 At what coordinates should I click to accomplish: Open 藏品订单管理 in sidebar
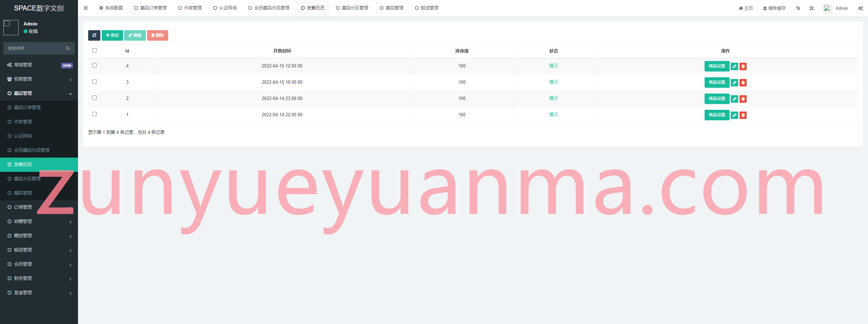(x=39, y=108)
